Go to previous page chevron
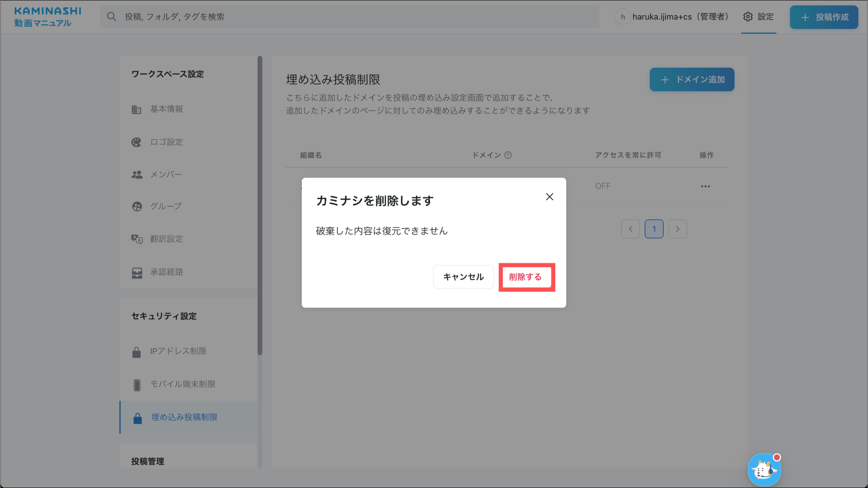 630,229
